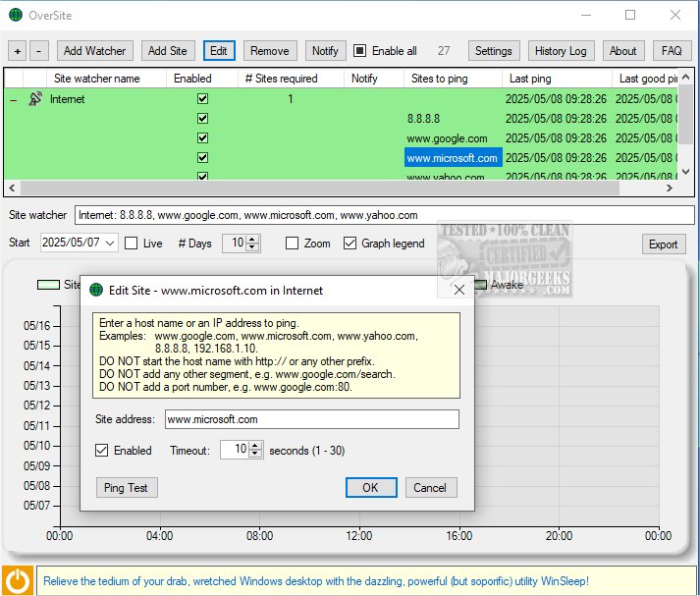
Task: Decrease the Timeout seconds value
Action: tap(255, 454)
